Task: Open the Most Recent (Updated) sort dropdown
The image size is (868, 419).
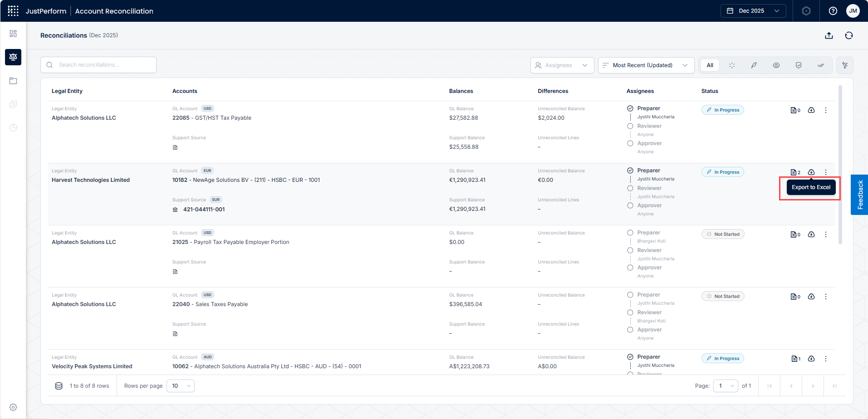Action: [x=646, y=65]
